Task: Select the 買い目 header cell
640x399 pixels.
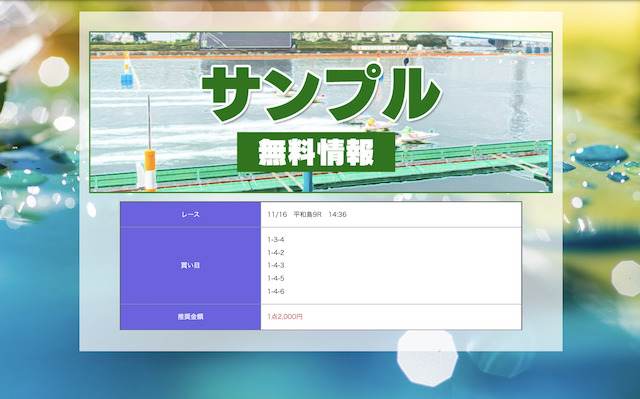Action: (191, 266)
